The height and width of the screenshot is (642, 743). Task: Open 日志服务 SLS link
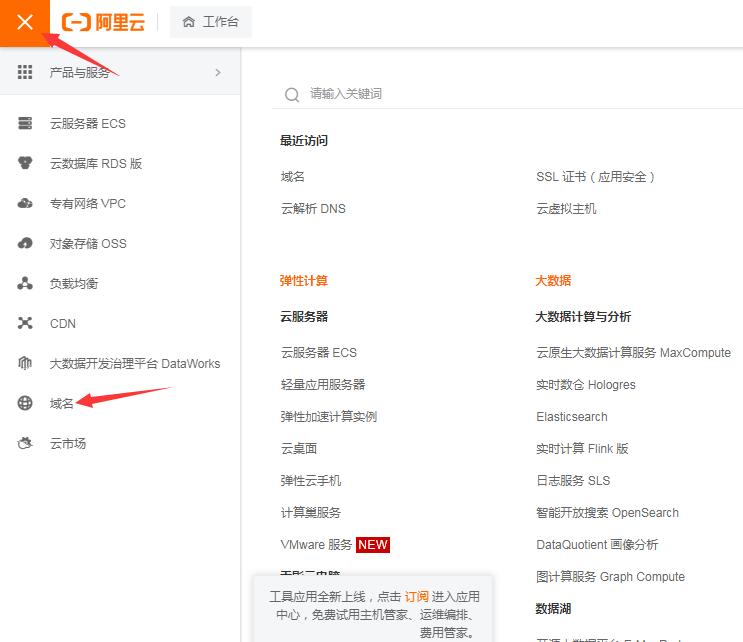[x=573, y=480]
